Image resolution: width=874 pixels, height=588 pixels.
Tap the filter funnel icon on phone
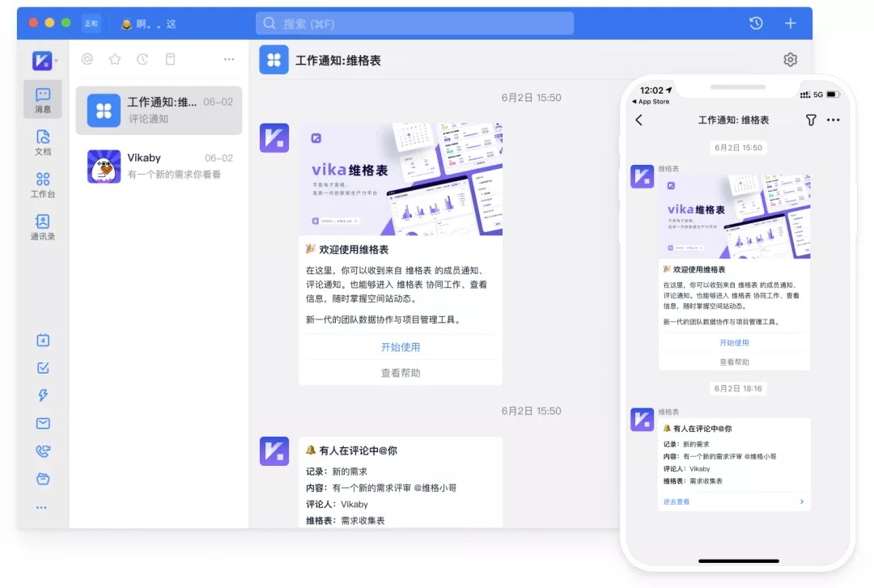pyautogui.click(x=811, y=120)
